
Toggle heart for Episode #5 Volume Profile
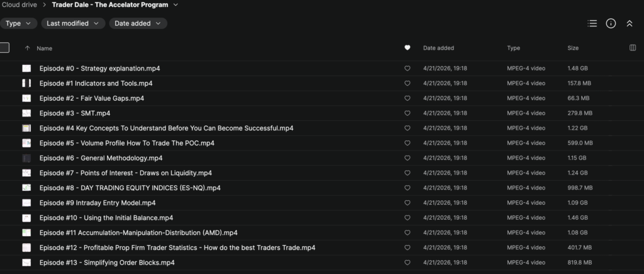pyautogui.click(x=408, y=143)
